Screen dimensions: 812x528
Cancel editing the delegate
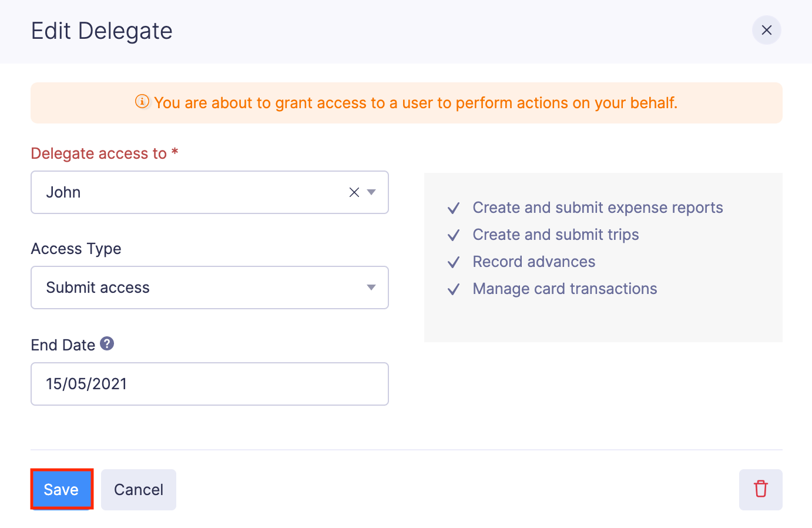[139, 489]
